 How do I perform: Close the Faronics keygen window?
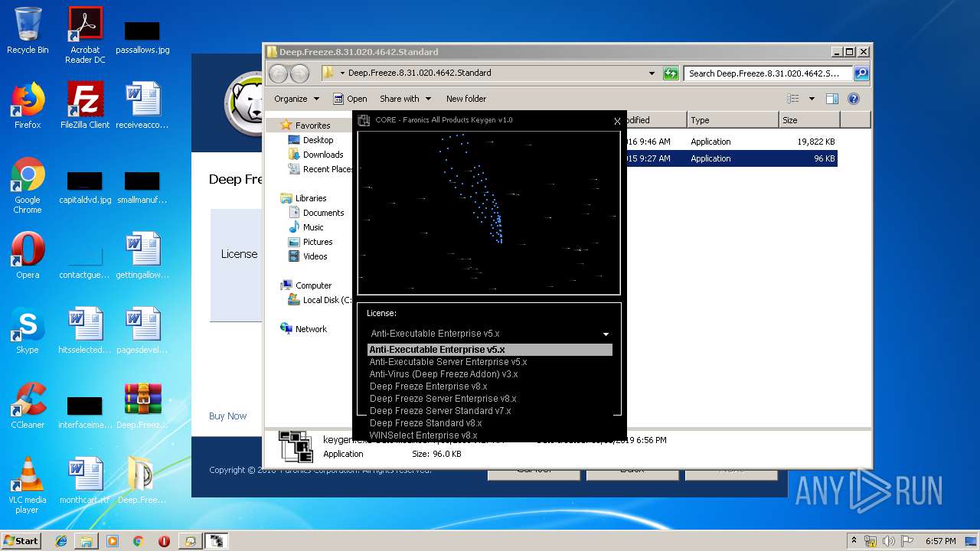(x=617, y=121)
